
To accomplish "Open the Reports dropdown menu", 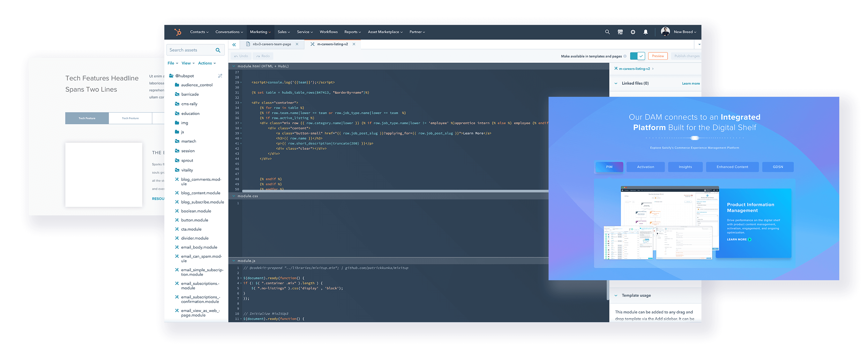I will 352,32.
